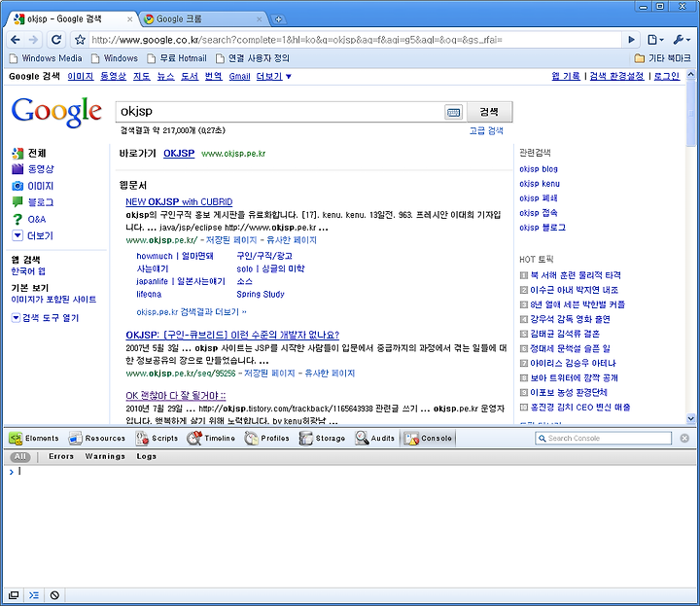This screenshot has width=700, height=606.
Task: Bookmark this page with the star icon
Action: 80,40
